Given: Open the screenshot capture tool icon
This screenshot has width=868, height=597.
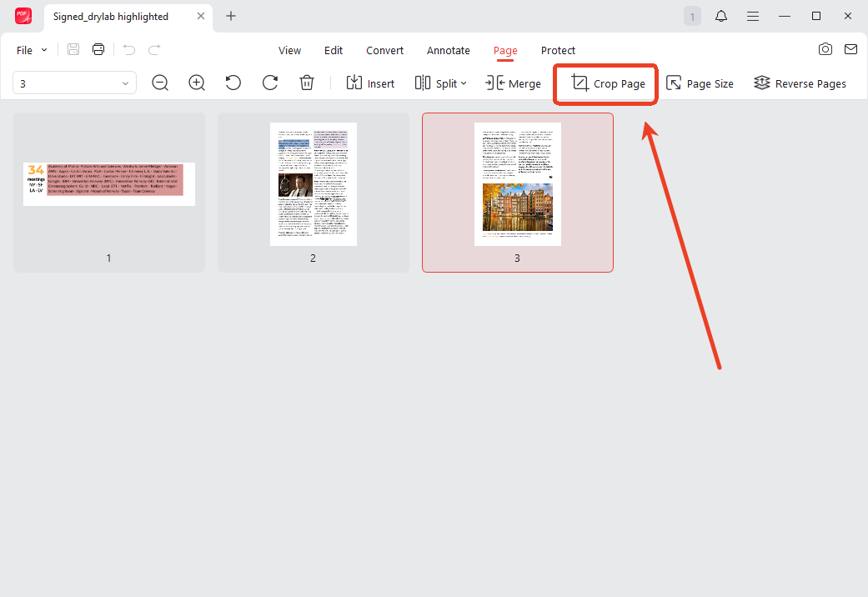Looking at the screenshot, I should (825, 49).
